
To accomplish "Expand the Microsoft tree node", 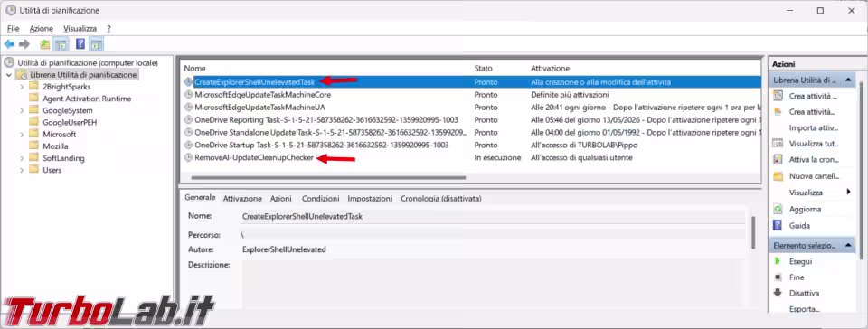I will coord(22,135).
